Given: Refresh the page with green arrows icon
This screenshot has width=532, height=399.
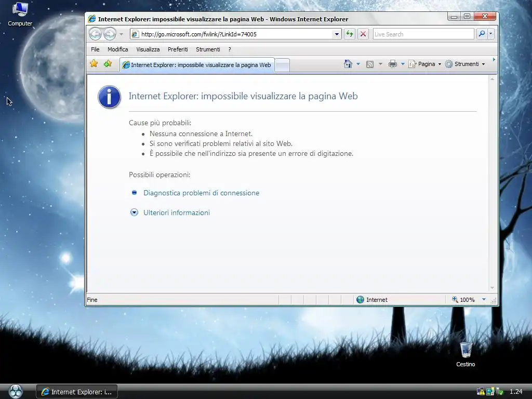Looking at the screenshot, I should pyautogui.click(x=350, y=34).
